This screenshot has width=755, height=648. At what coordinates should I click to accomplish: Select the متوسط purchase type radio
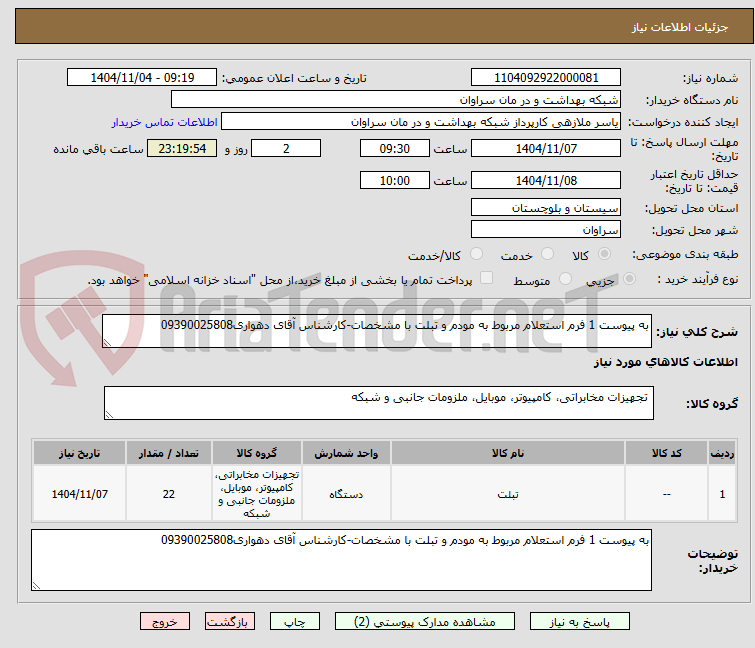point(565,279)
